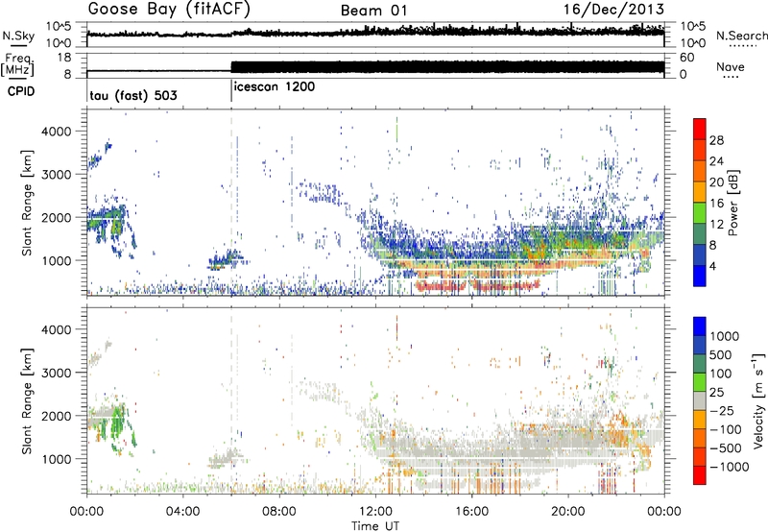Click the velocity panel 'Slant Range [km]' label

tap(27, 401)
